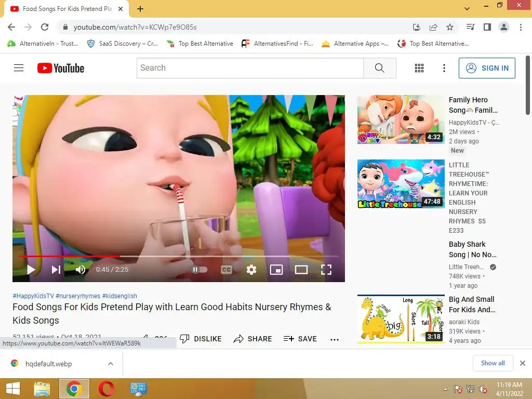
Task: Seek on the red video progress bar
Action: pyautogui.click(x=179, y=257)
